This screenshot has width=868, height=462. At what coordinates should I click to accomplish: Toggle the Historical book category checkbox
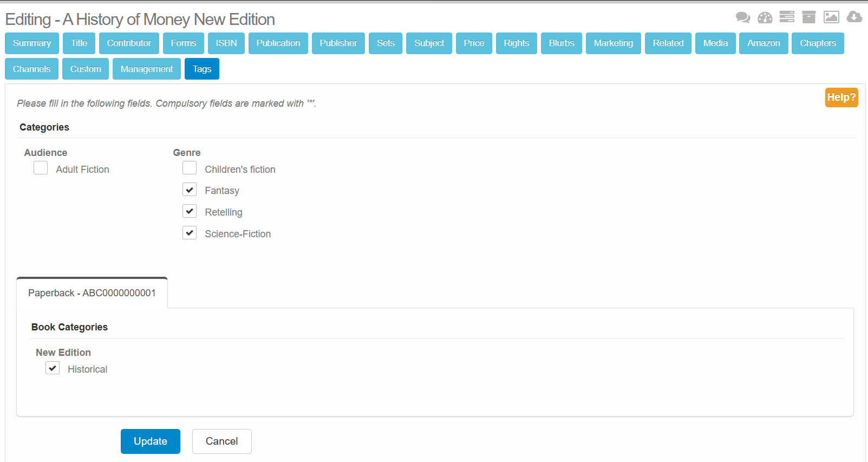53,368
